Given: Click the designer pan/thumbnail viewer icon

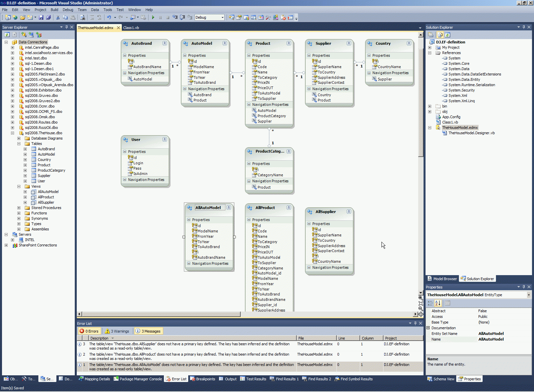Looking at the screenshot, I should pos(421,314).
